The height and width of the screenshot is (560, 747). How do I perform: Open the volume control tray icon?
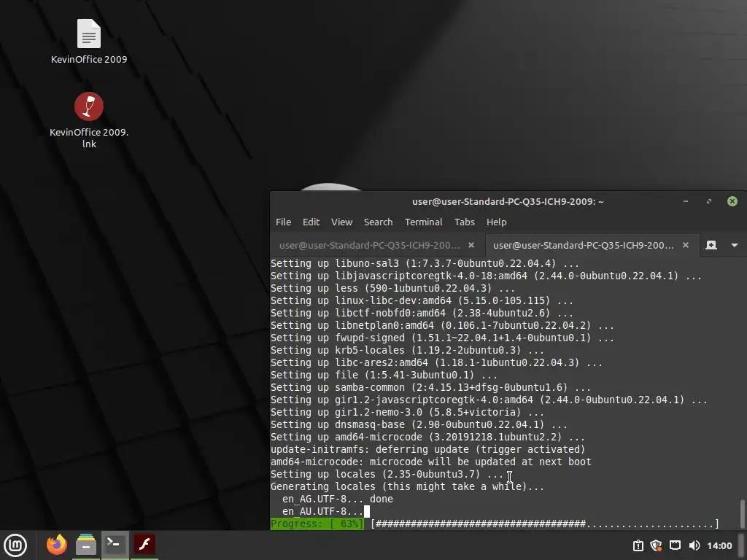click(x=694, y=545)
